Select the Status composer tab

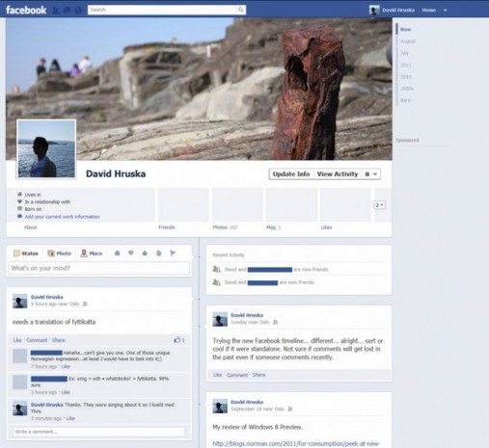26,253
